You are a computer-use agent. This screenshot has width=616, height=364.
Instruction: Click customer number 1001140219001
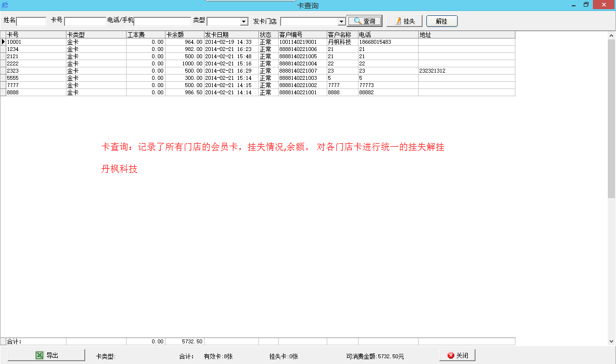(303, 42)
